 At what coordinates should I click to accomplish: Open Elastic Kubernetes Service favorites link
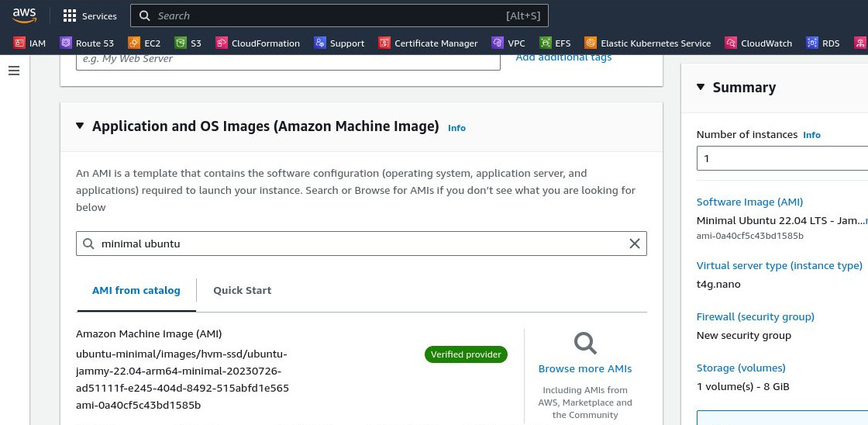[x=656, y=43]
